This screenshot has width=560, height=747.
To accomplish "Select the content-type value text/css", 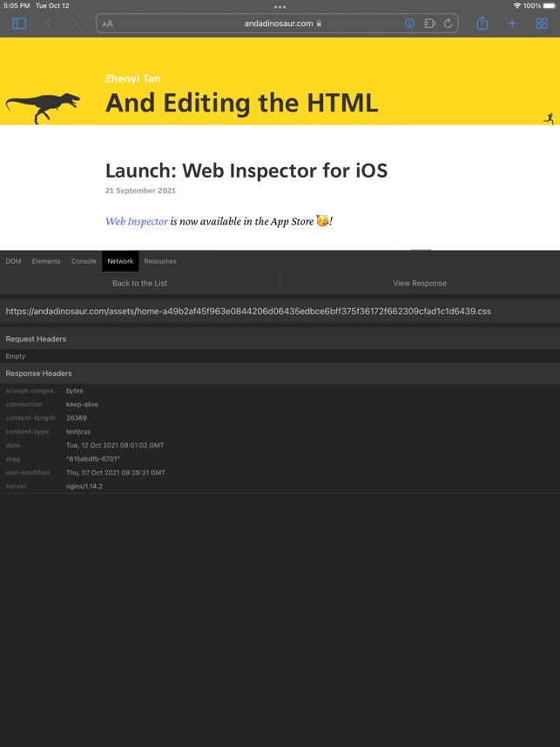I will (x=78, y=432).
